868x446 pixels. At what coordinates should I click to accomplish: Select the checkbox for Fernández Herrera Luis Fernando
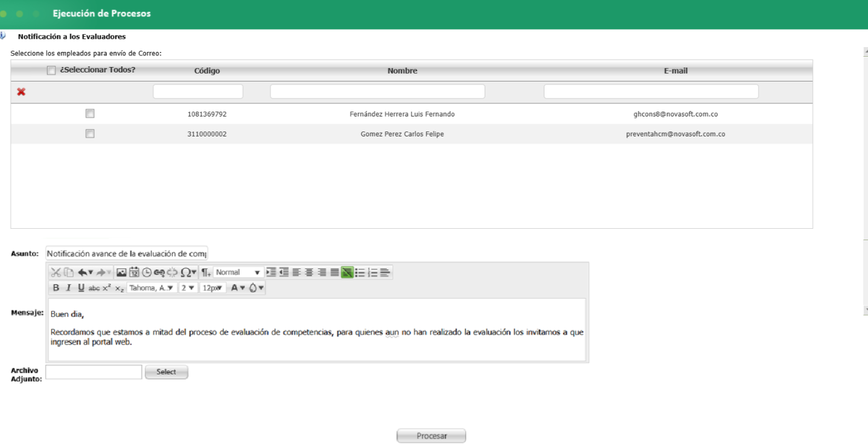90,113
